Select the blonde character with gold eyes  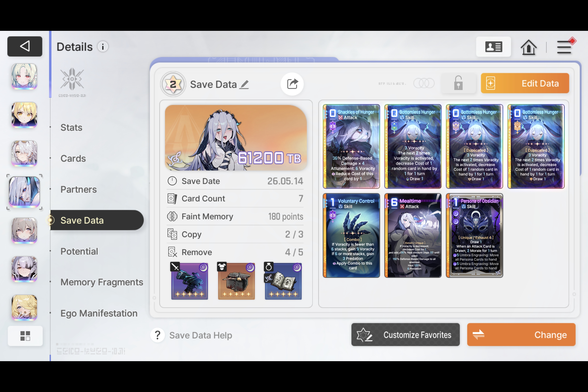point(24,115)
